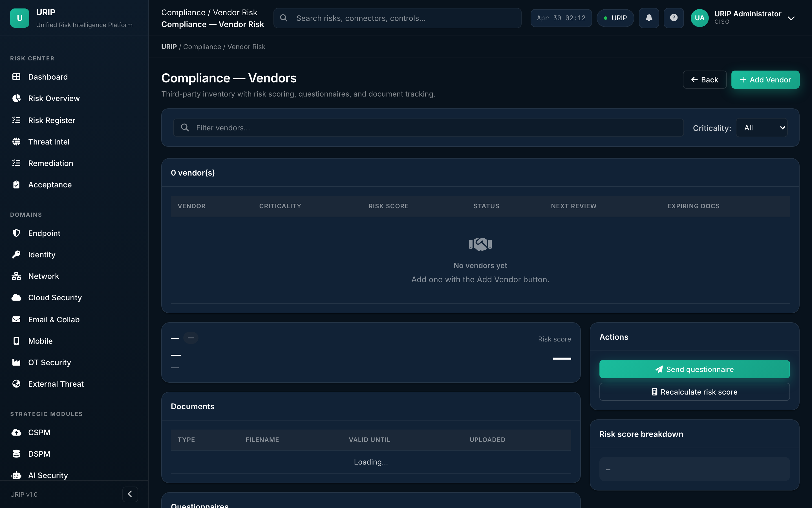Click the Email & Collab envelope icon

16,319
